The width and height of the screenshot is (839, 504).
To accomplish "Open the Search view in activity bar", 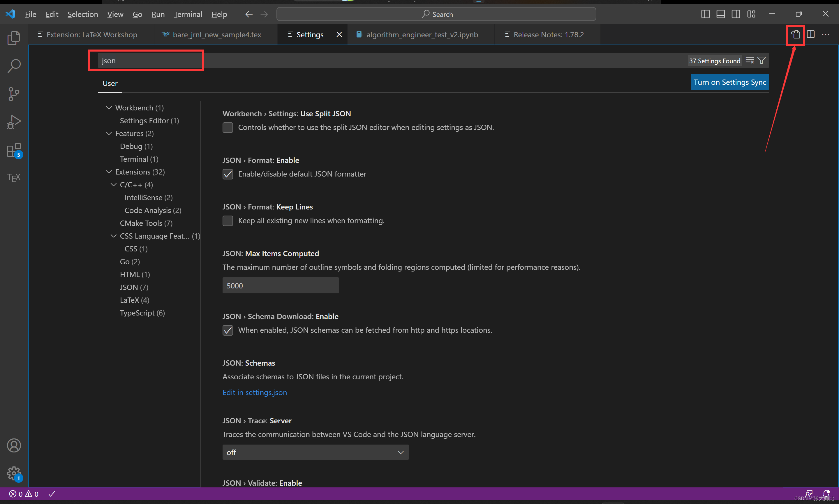I will (x=14, y=66).
